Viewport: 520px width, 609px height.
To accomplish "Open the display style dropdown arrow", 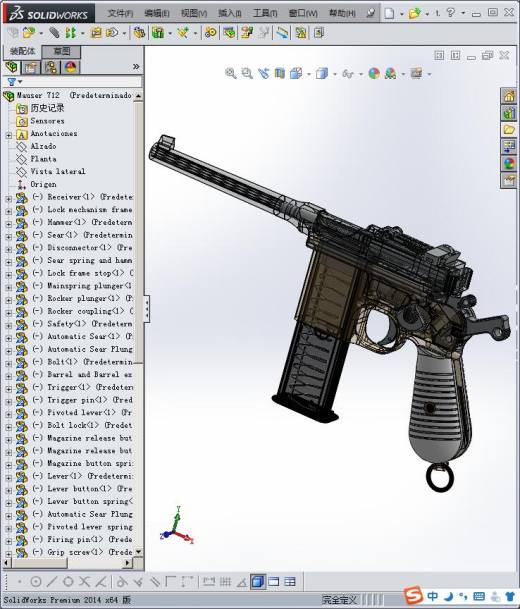I will pyautogui.click(x=335, y=74).
